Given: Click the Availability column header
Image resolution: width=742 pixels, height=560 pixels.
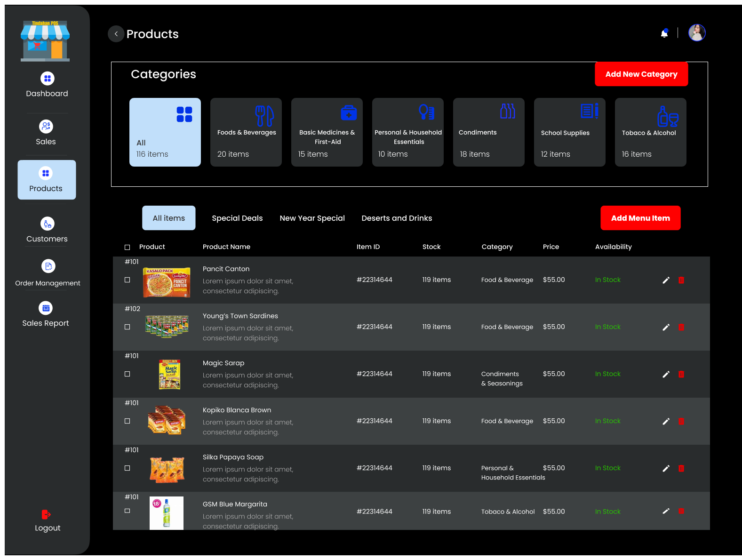Looking at the screenshot, I should (614, 247).
